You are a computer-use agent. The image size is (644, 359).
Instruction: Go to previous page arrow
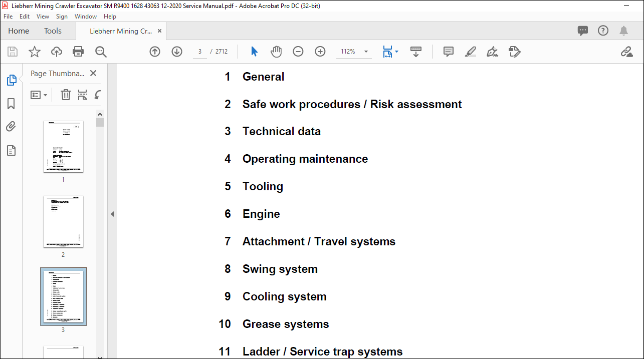tap(155, 52)
